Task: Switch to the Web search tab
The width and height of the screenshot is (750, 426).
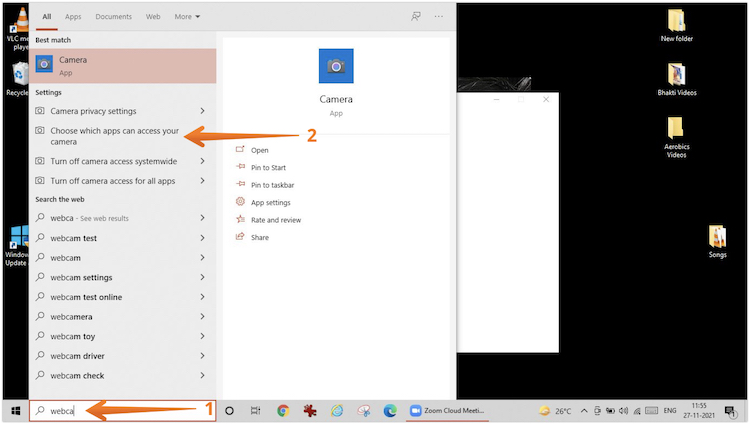Action: [x=153, y=17]
